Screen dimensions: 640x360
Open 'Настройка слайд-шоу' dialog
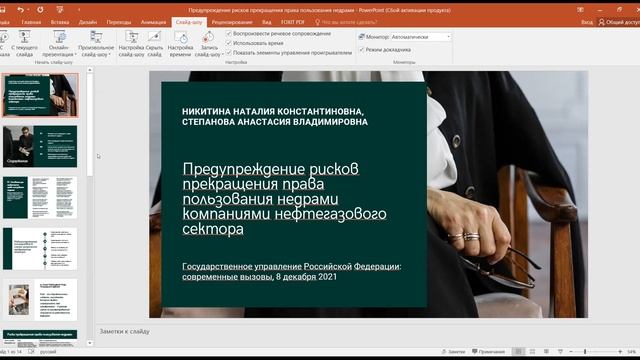click(x=131, y=43)
